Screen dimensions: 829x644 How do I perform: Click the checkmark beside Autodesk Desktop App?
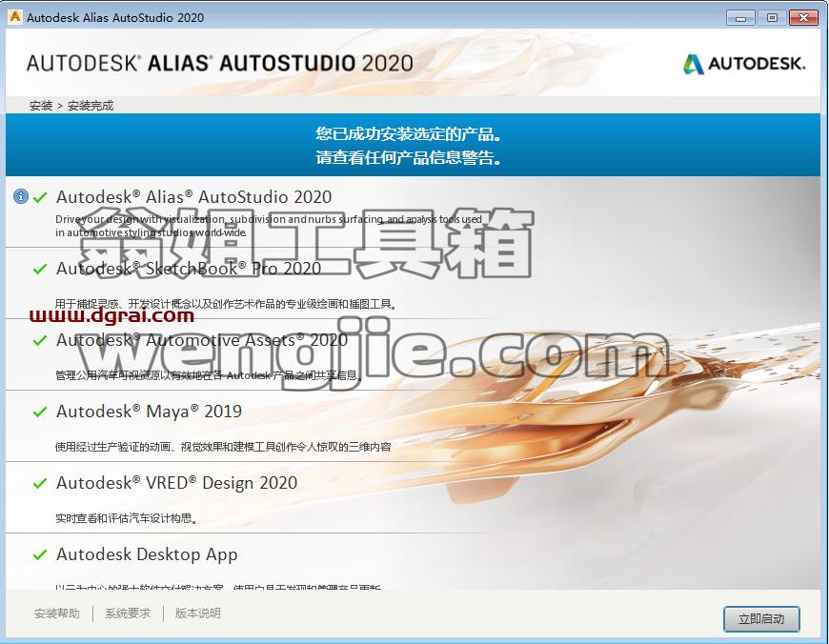click(x=40, y=554)
